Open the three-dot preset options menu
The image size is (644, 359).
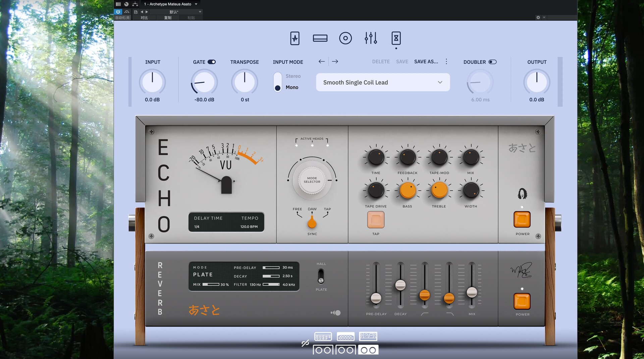coord(446,62)
